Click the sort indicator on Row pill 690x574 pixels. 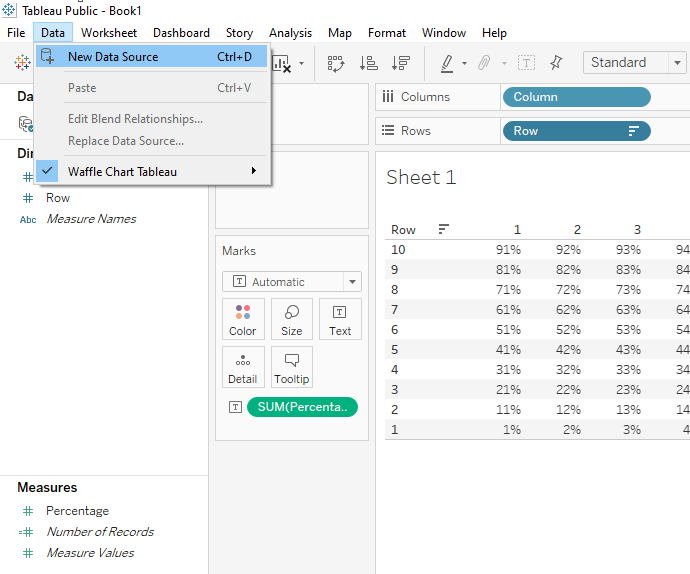[x=633, y=131]
